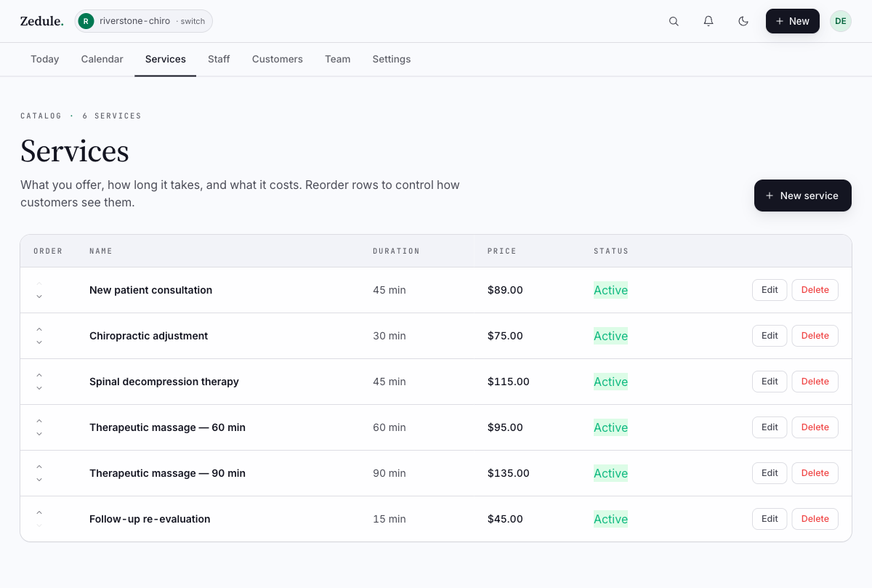The width and height of the screenshot is (872, 588).
Task: Click Active status of Chiropractic adjustment
Action: 610,336
